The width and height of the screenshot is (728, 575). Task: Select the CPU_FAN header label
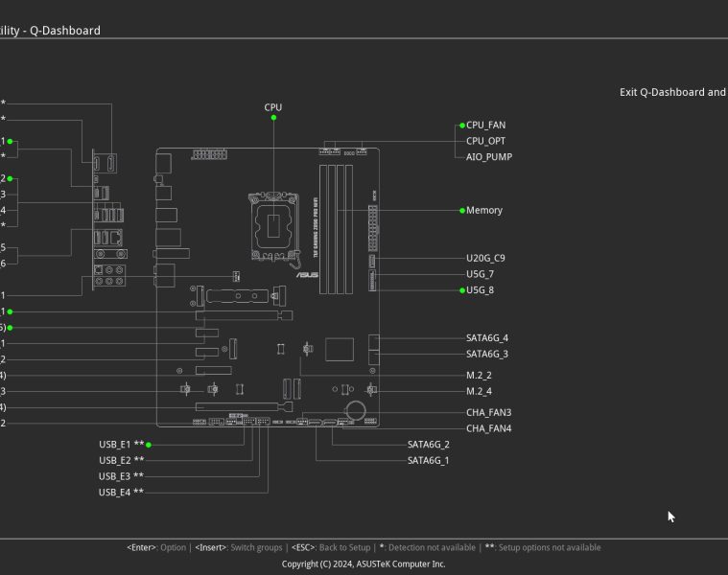[485, 126]
